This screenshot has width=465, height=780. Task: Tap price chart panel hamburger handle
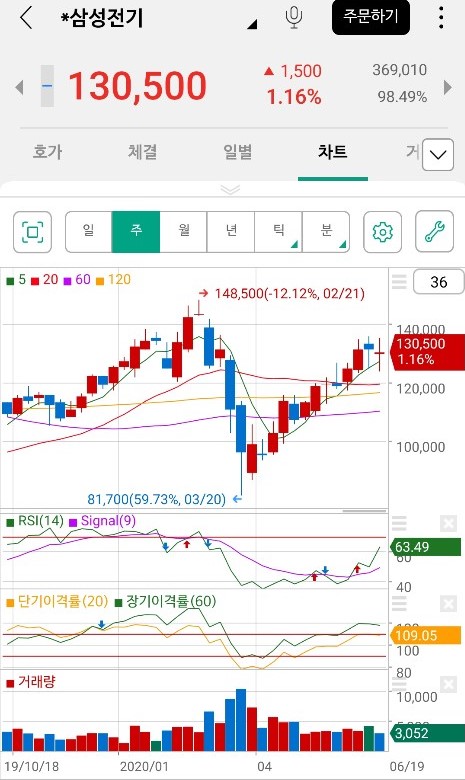(399, 282)
